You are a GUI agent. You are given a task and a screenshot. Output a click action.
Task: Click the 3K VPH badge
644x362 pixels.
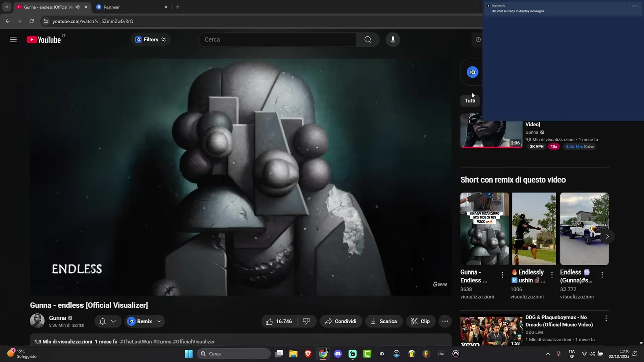point(537,147)
